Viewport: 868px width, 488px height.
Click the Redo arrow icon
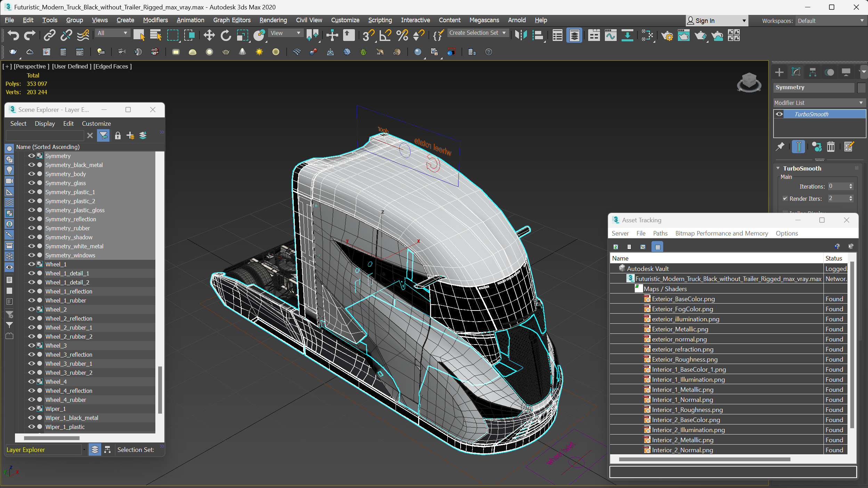(30, 35)
